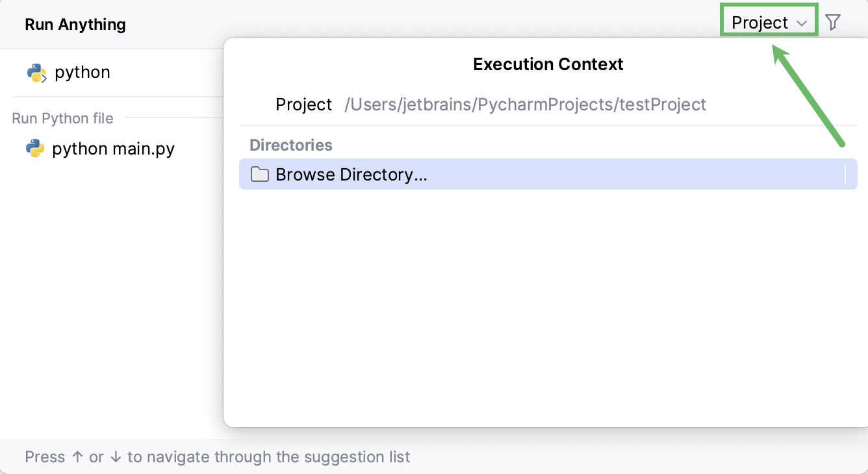This screenshot has width=868, height=474.
Task: Click the directory folder icon in the Directories list
Action: [x=259, y=174]
